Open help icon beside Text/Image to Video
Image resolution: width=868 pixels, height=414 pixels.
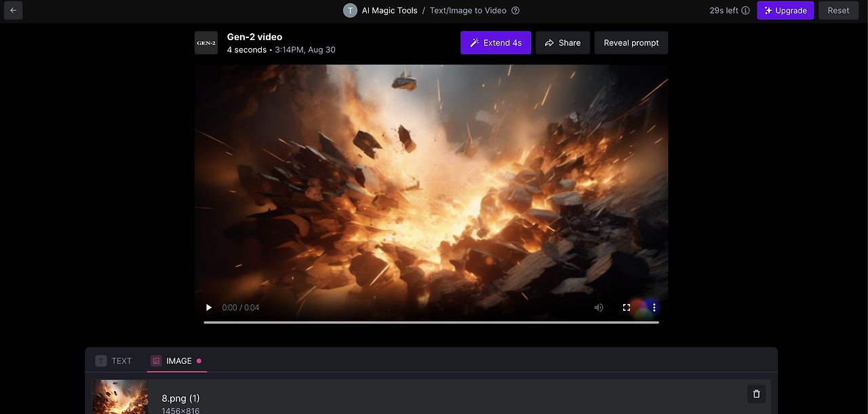point(515,10)
